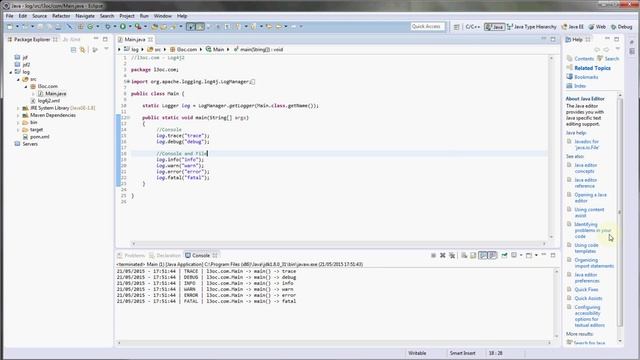
Task: Open 'Quick Assists' help link
Action: click(588, 298)
